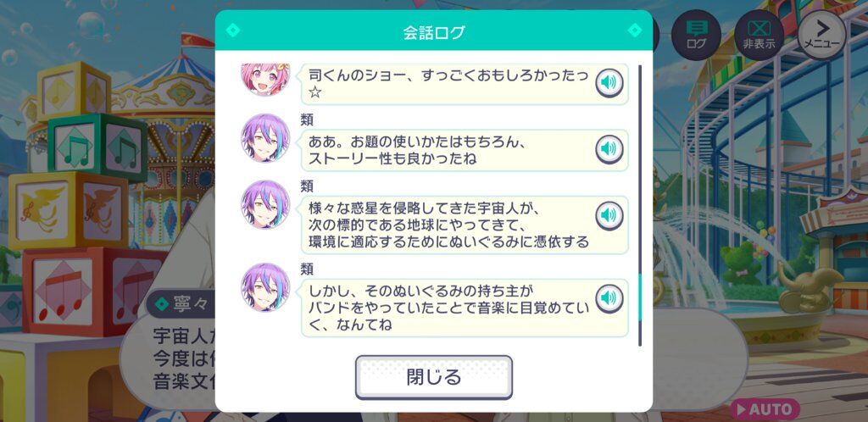Click the pink-haired character avatar

265,77
